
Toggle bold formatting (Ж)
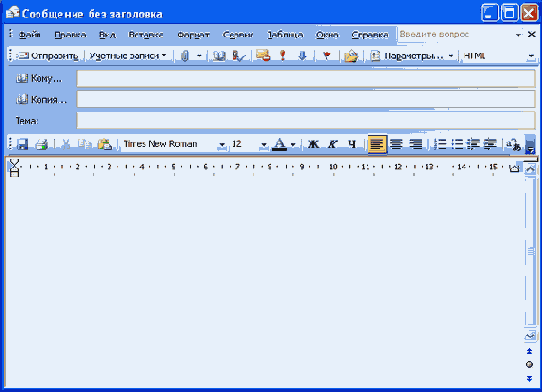313,144
